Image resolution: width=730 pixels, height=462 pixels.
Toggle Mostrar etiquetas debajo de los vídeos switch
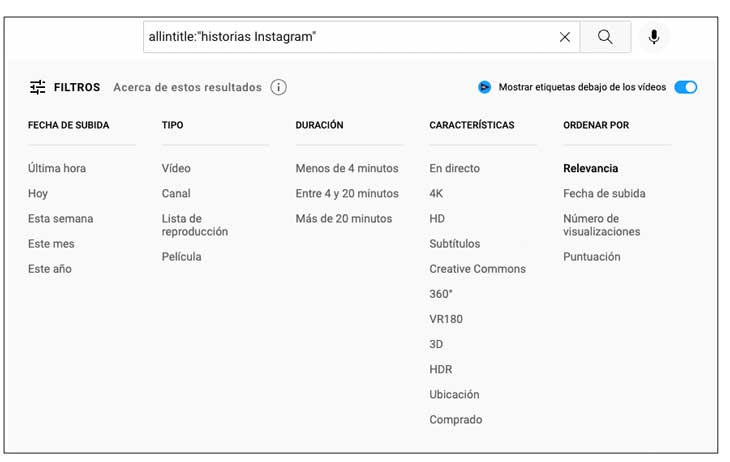point(686,87)
